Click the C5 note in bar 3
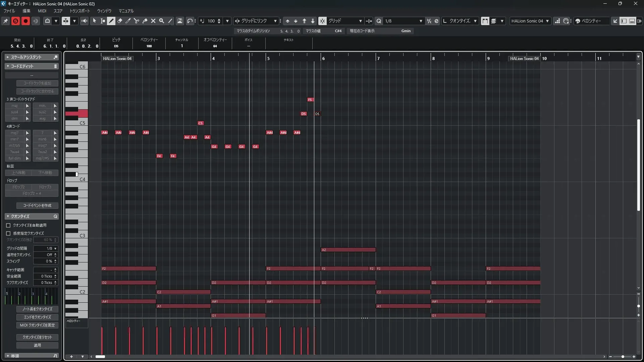 click(201, 123)
